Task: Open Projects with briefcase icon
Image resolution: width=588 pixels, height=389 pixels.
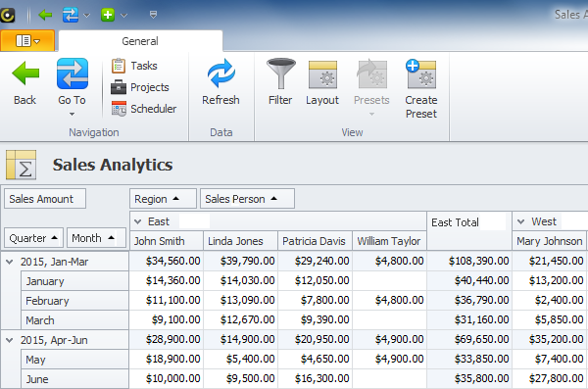Action: click(140, 87)
